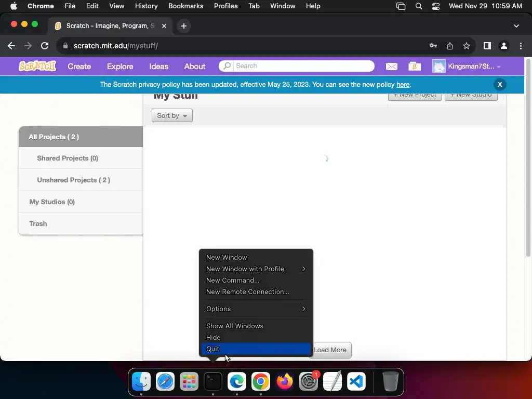
Task: Open Microsoft Edge from the Dock
Action: pos(237,381)
